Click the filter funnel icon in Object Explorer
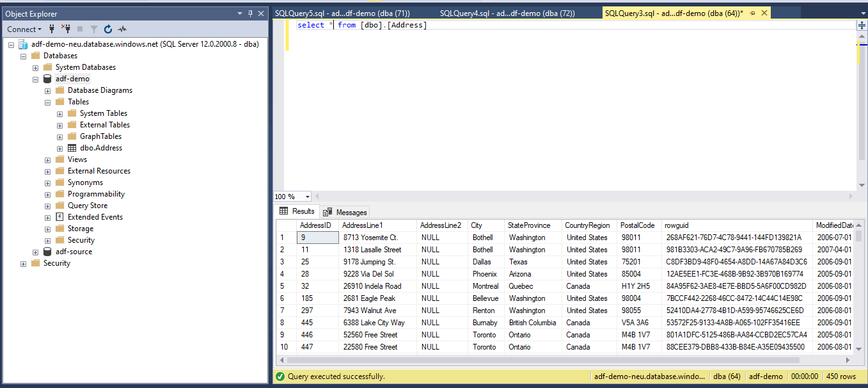The image size is (868, 388). click(94, 29)
